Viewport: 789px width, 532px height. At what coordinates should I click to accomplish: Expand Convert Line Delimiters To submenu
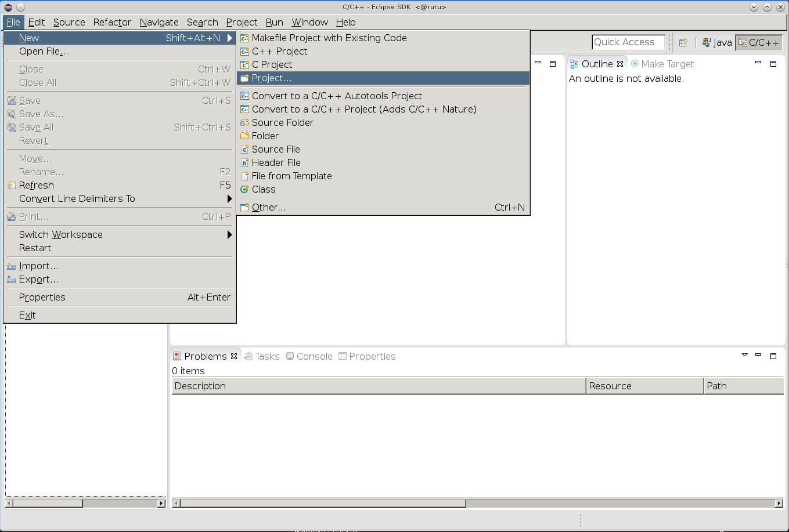coord(77,198)
